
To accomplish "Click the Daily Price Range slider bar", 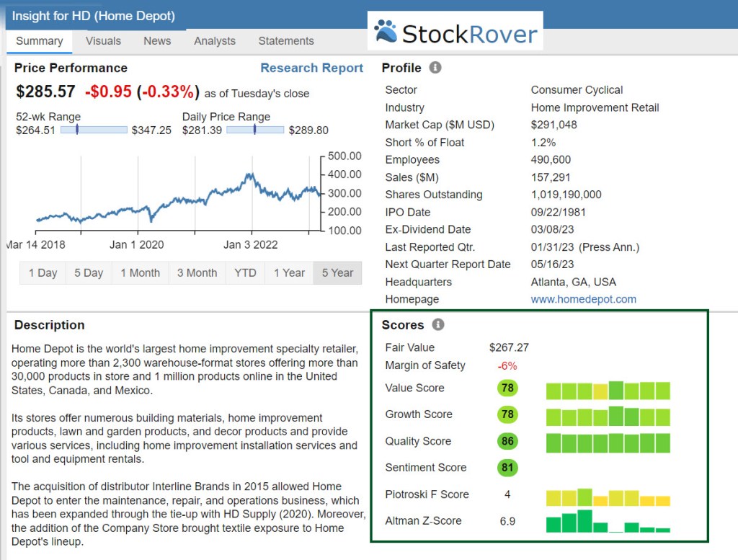I will pyautogui.click(x=255, y=130).
